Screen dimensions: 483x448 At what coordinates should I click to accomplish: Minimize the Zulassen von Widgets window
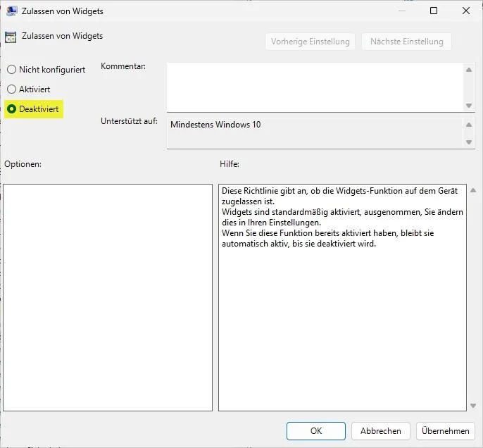click(x=401, y=11)
